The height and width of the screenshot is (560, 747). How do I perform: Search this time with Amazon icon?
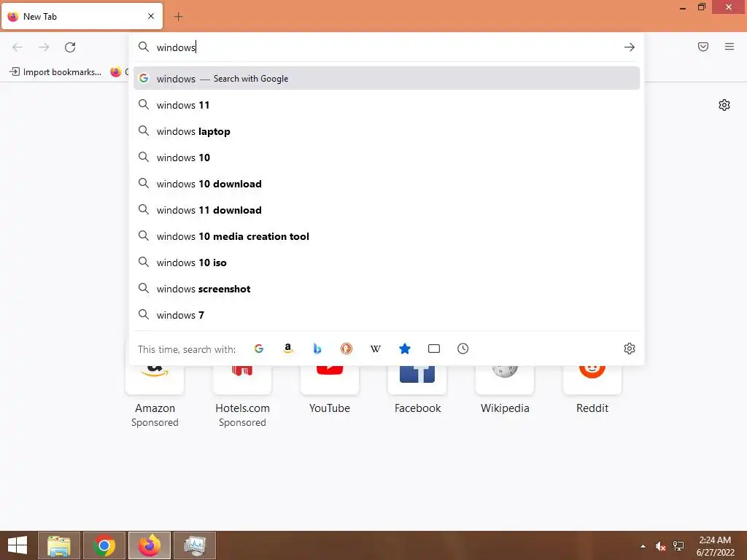287,349
